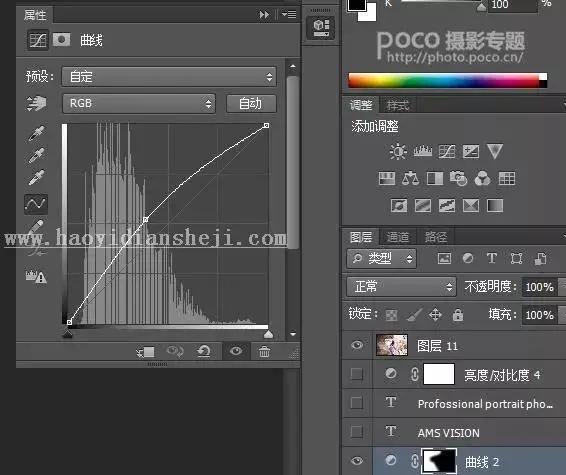The width and height of the screenshot is (566, 475).
Task: Lock transparent pixels
Action: click(x=392, y=315)
